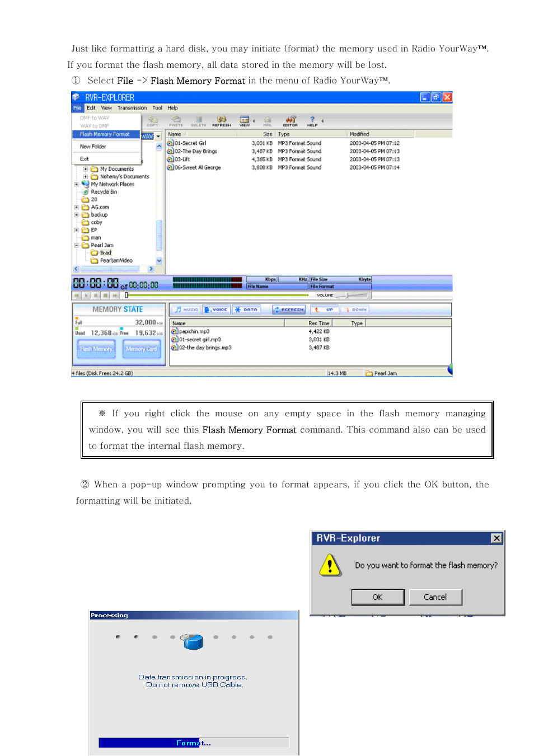Open the View icon dropdown arrow

click(x=254, y=121)
